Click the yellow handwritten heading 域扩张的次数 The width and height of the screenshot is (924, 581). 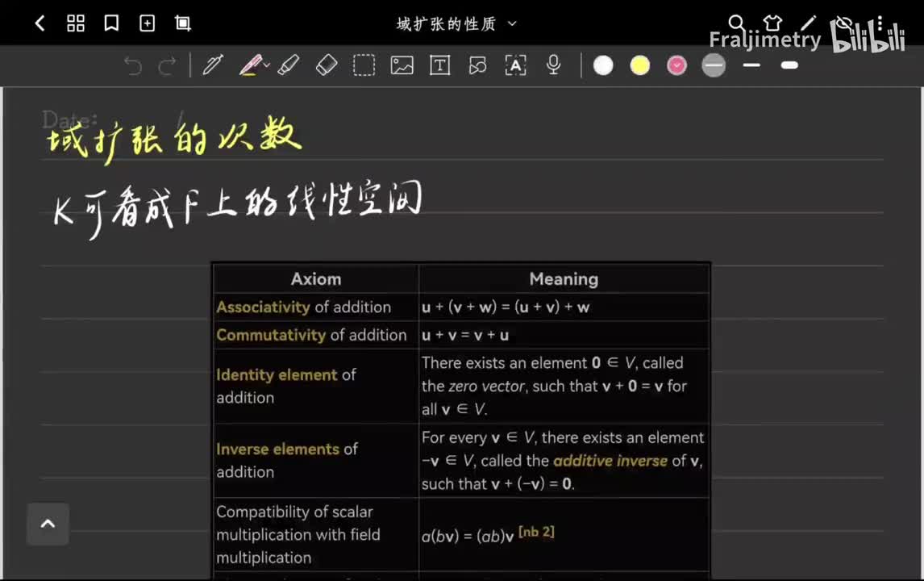174,138
